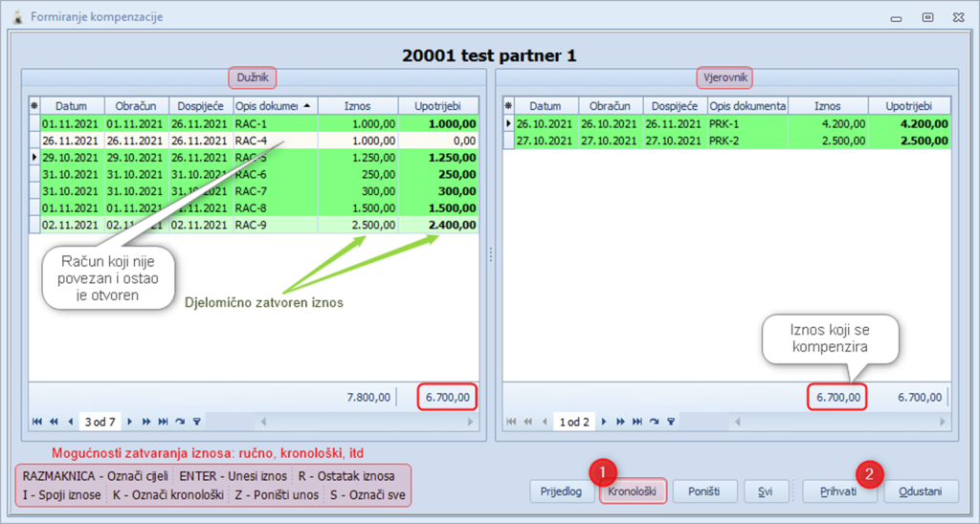The height and width of the screenshot is (524, 980).
Task: Sort Vjerovnik grid by Iznos column
Action: [x=827, y=106]
